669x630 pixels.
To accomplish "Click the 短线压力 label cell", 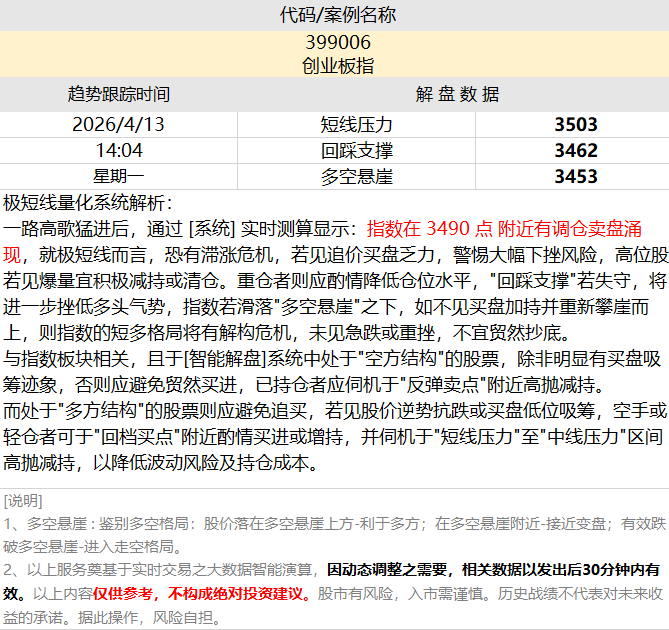I will point(356,125).
